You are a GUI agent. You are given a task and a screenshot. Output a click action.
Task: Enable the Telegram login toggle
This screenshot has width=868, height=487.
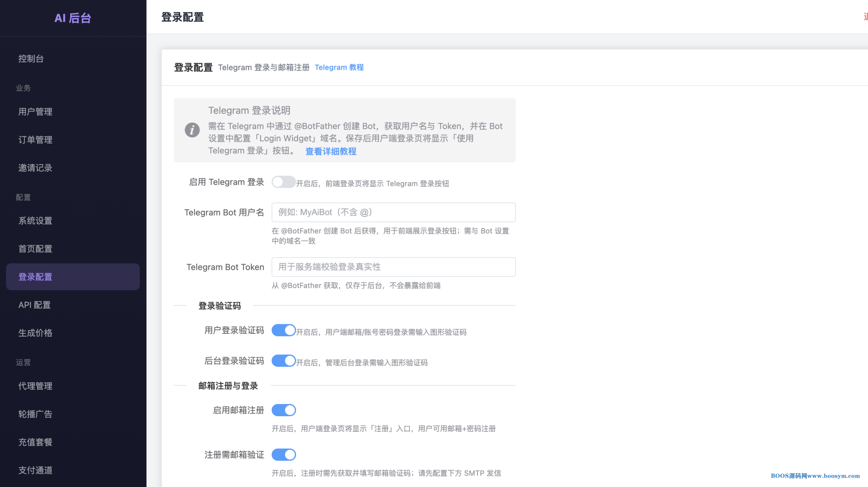point(283,182)
